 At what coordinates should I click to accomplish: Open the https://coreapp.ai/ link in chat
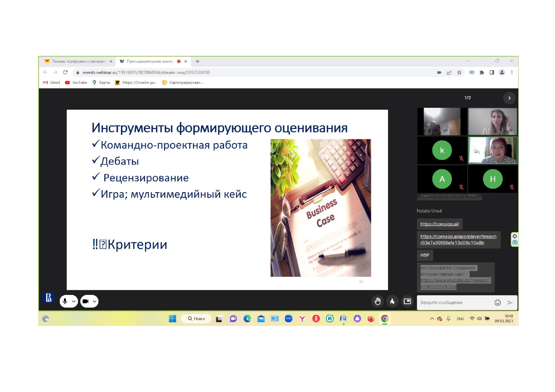[439, 224]
